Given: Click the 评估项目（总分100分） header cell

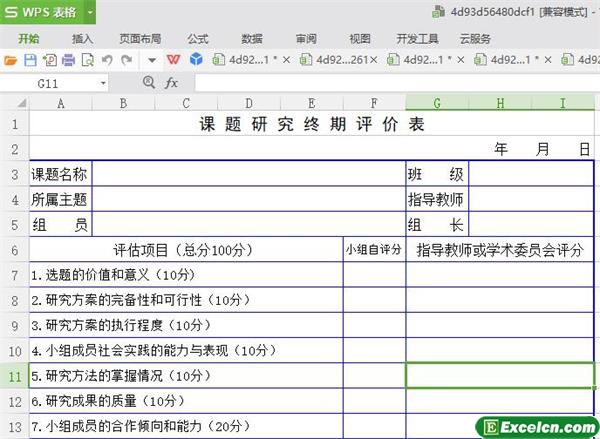Looking at the screenshot, I should coord(186,250).
